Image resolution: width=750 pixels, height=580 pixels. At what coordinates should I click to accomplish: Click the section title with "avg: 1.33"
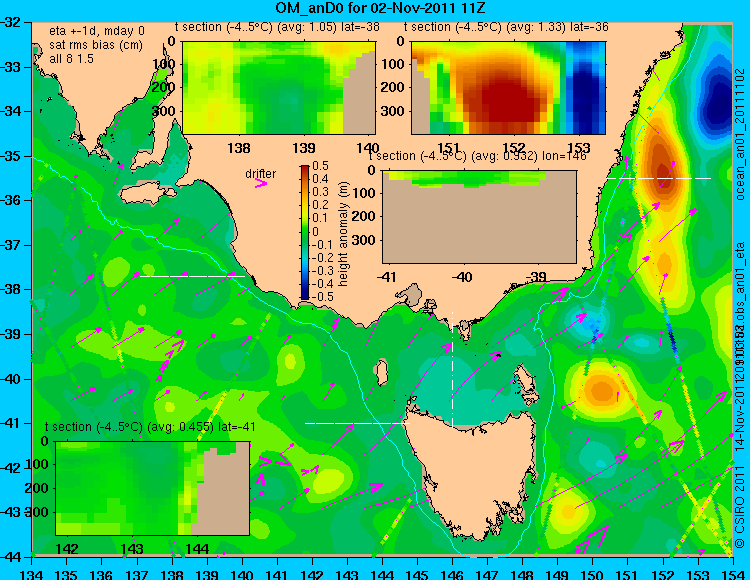tap(506, 27)
